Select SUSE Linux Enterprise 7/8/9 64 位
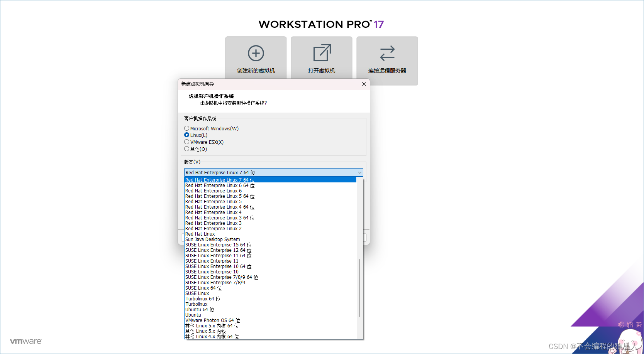 point(270,277)
